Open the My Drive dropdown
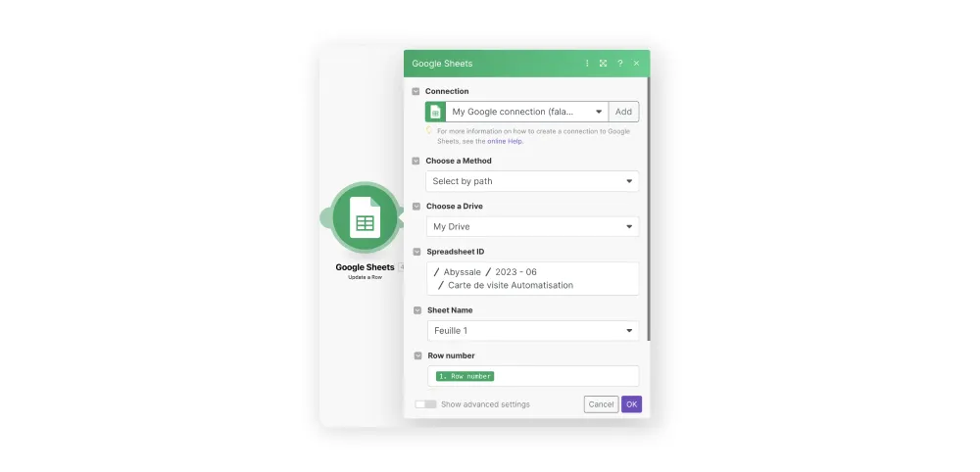 pyautogui.click(x=532, y=226)
